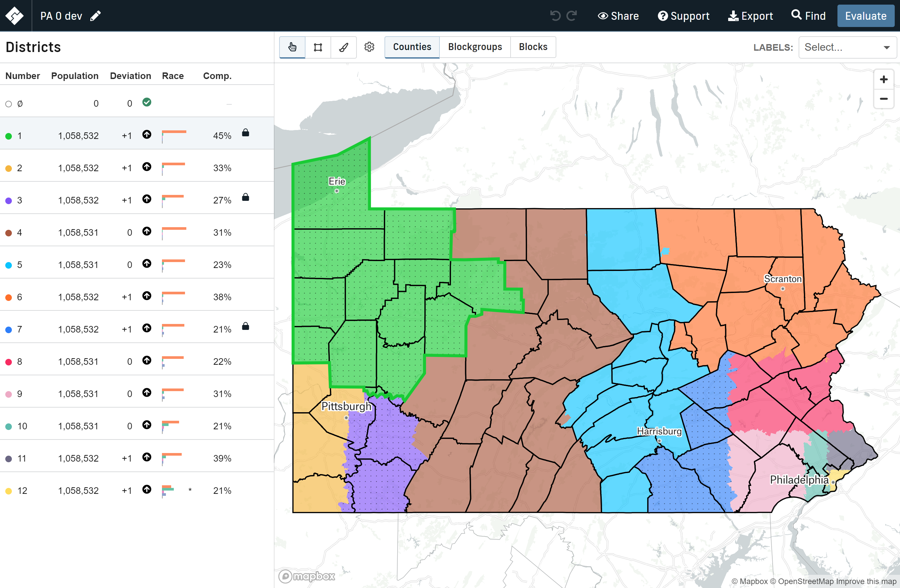Expand district 4 deviation arrow
The height and width of the screenshot is (588, 900).
tap(147, 232)
